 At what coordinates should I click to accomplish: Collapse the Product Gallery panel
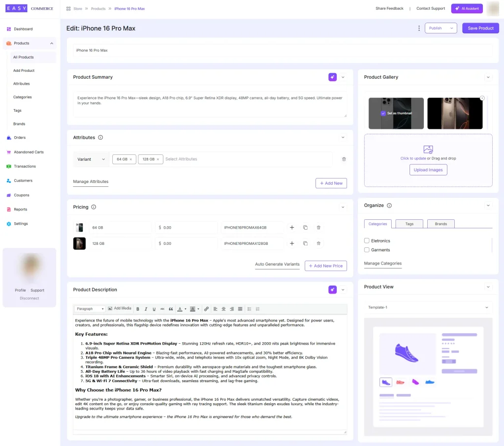[488, 77]
